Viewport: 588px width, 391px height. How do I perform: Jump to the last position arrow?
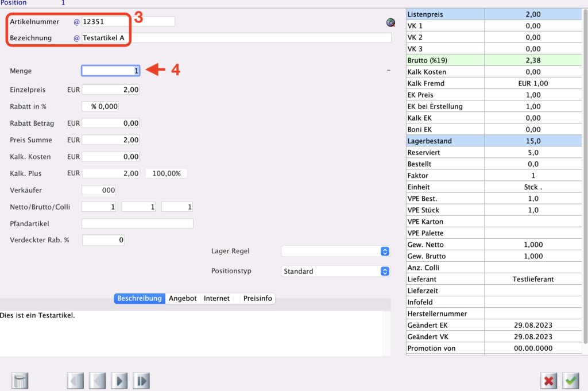(x=141, y=381)
